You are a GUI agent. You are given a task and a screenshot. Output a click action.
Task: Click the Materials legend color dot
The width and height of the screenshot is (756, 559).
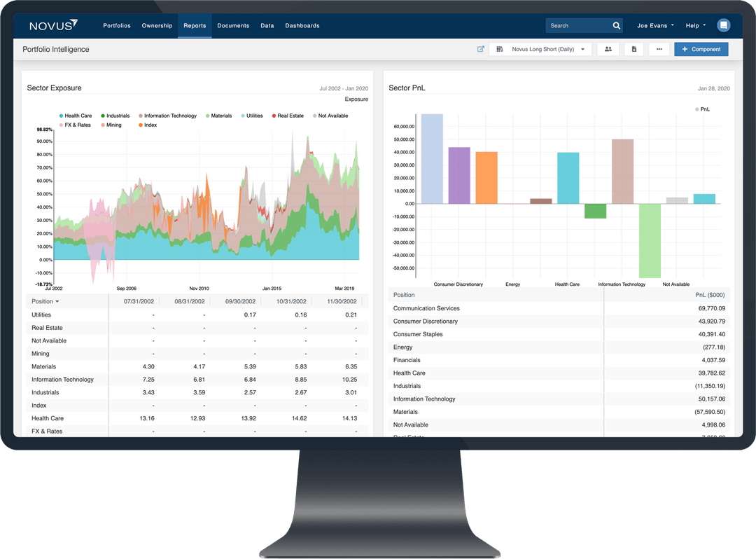[x=206, y=115]
